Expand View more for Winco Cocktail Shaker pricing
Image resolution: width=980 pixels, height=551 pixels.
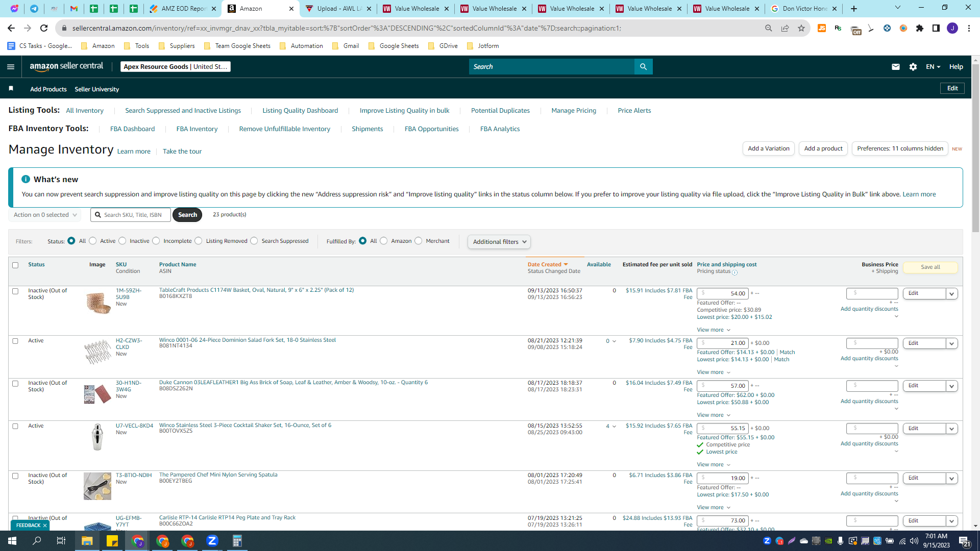[x=714, y=465]
